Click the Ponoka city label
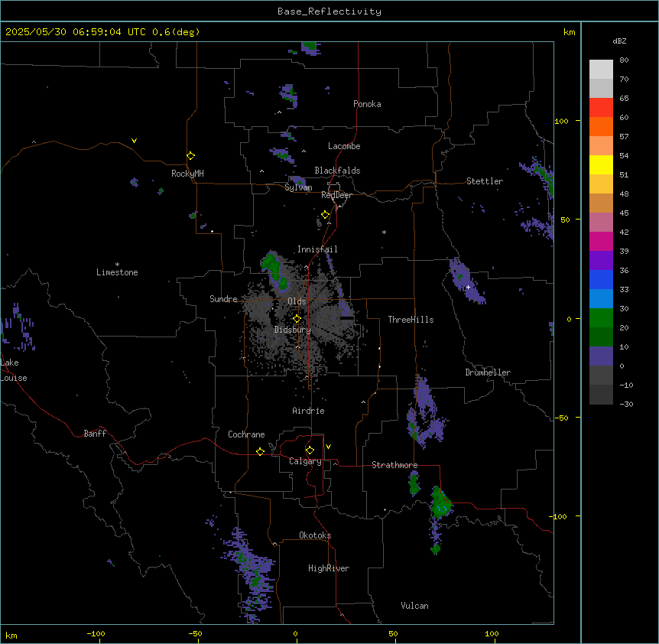Screen dimensions: 659x644 (367, 104)
